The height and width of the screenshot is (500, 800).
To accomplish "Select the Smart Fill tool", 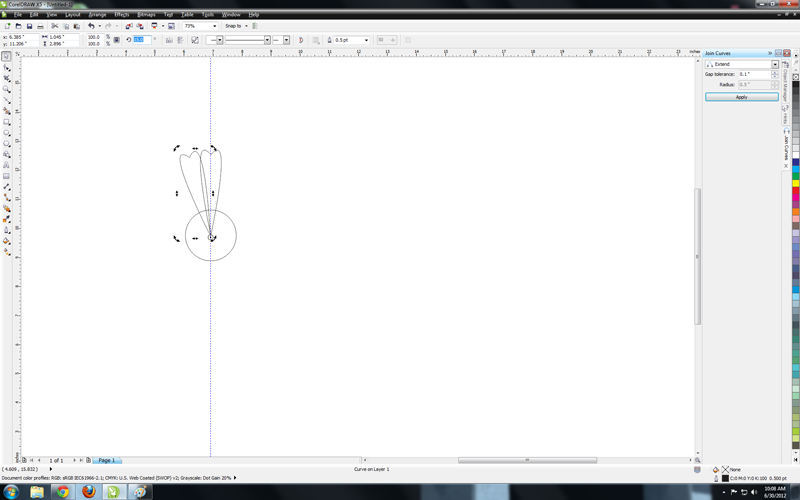I will (x=7, y=111).
